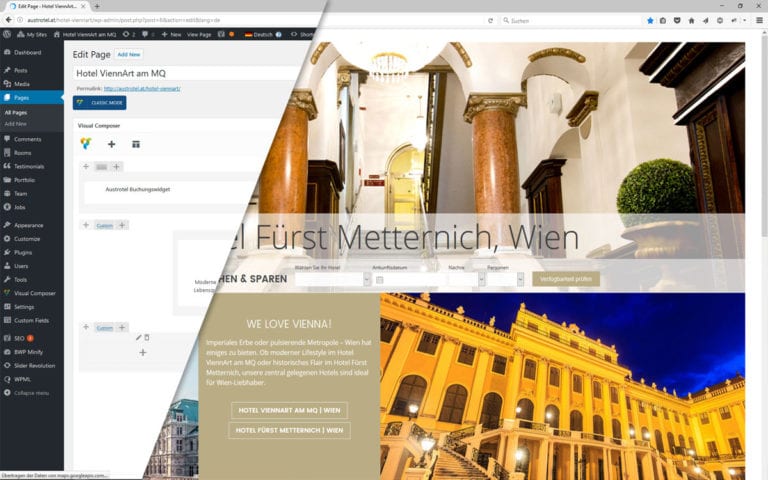This screenshot has width=768, height=480.
Task: Click the Pocket icon in browser toolbar
Action: [x=677, y=21]
